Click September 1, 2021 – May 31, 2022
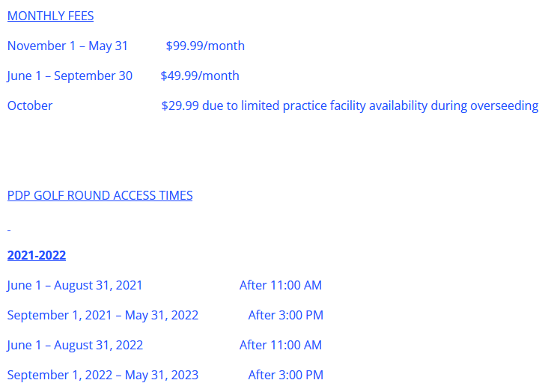This screenshot has height=392, width=551. point(103,315)
